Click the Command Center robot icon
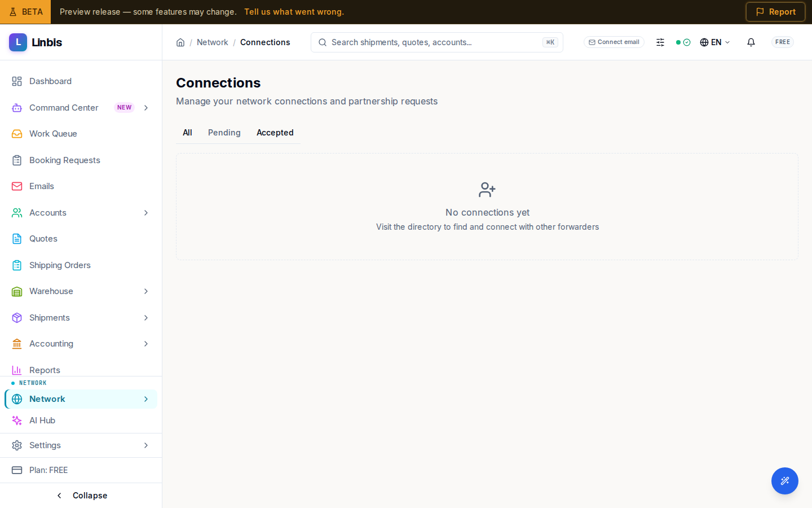The image size is (812, 508). [x=17, y=108]
